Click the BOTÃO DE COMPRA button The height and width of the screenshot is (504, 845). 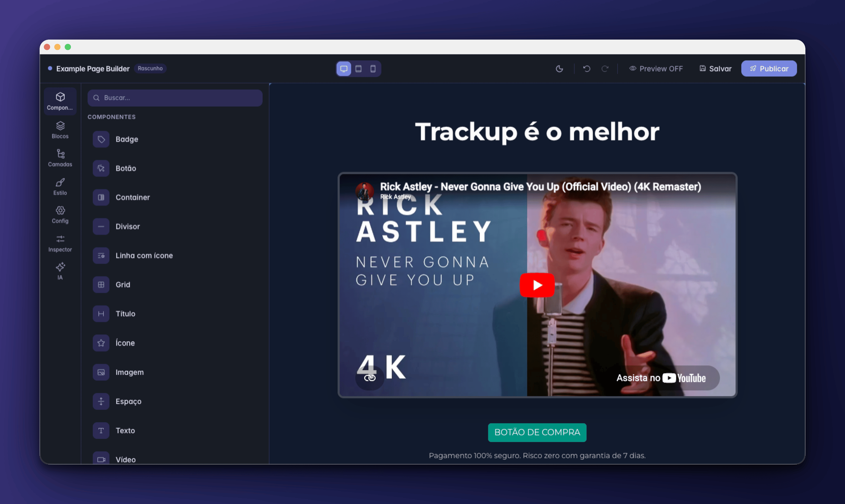point(537,432)
